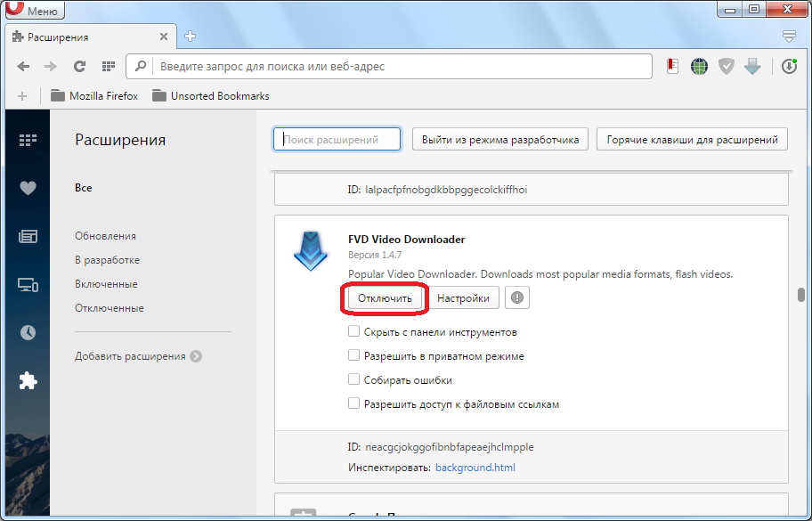This screenshot has width=812, height=521.
Task: Open Bookmarks via the heart sidebar icon
Action: (x=28, y=188)
